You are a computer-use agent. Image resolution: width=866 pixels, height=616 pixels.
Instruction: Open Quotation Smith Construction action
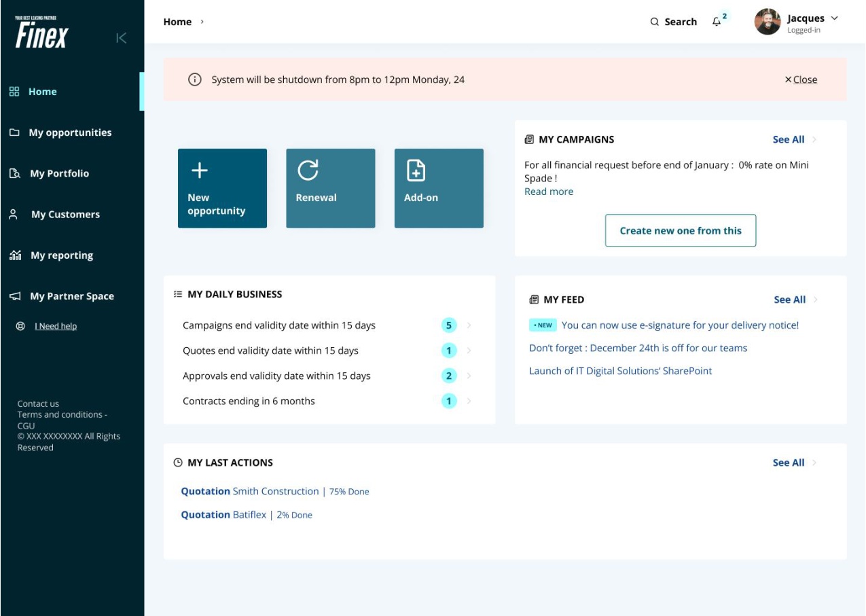275,491
